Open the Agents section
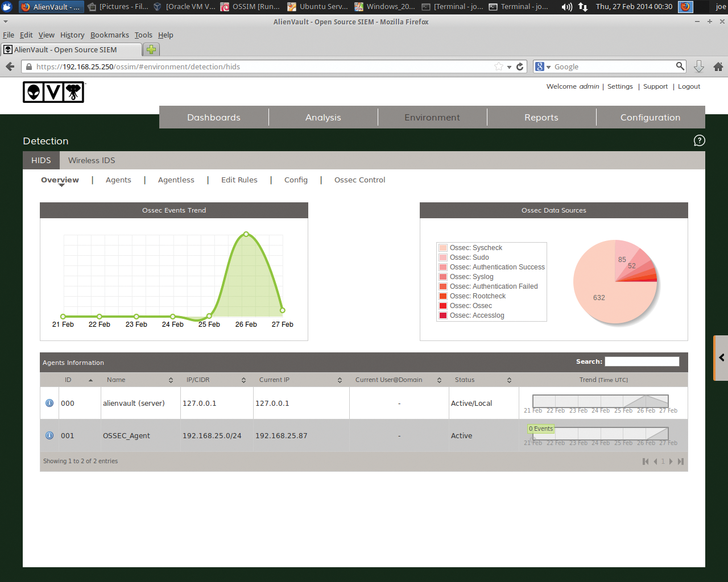Image resolution: width=728 pixels, height=582 pixels. tap(118, 180)
